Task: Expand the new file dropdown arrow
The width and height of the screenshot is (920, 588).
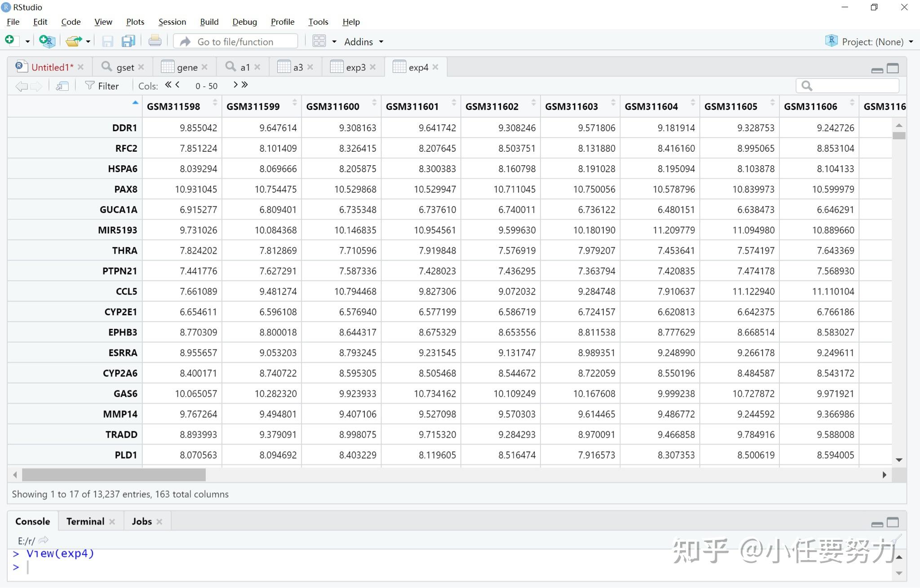Action: [27, 41]
